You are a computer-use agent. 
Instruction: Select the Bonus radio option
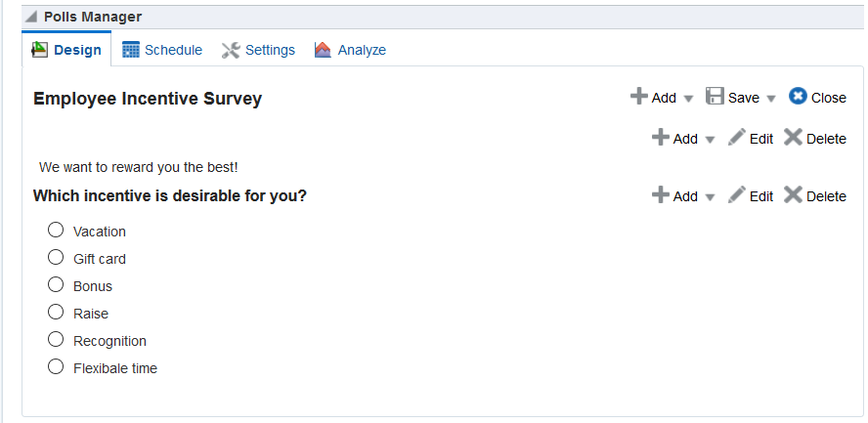[56, 285]
